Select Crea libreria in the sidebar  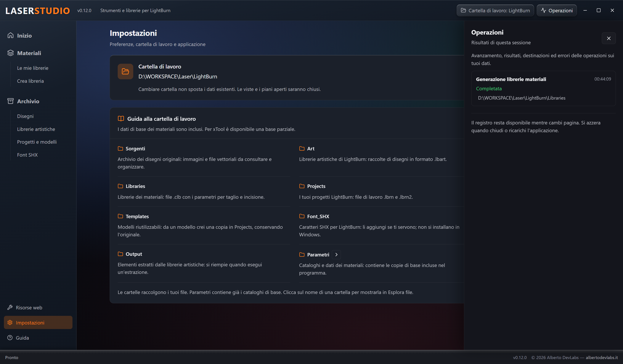(x=31, y=81)
